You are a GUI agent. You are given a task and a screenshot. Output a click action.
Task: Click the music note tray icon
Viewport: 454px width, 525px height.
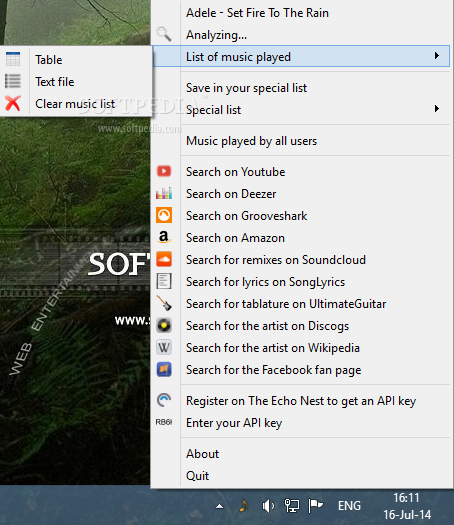click(x=243, y=505)
